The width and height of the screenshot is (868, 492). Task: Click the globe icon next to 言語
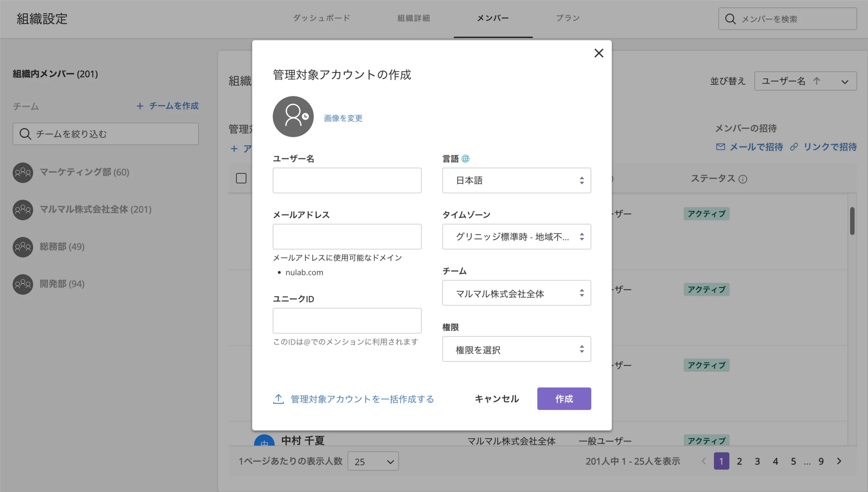coord(465,159)
